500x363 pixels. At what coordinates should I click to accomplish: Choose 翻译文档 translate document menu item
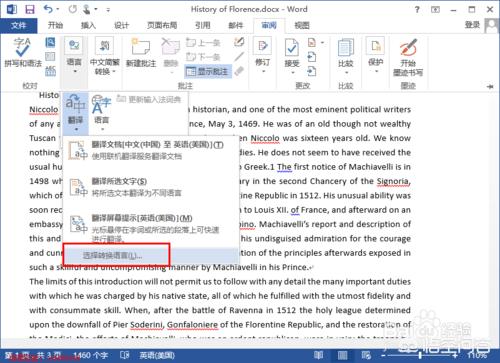[x=151, y=150]
